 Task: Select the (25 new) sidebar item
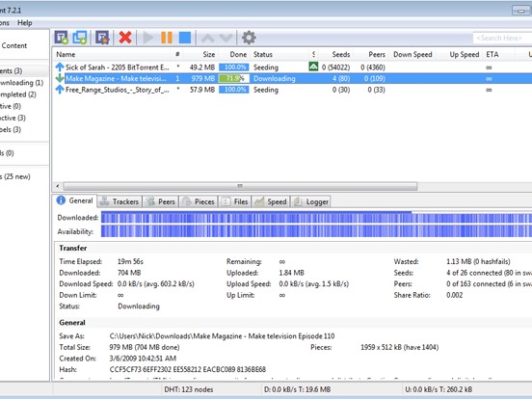click(x=15, y=176)
